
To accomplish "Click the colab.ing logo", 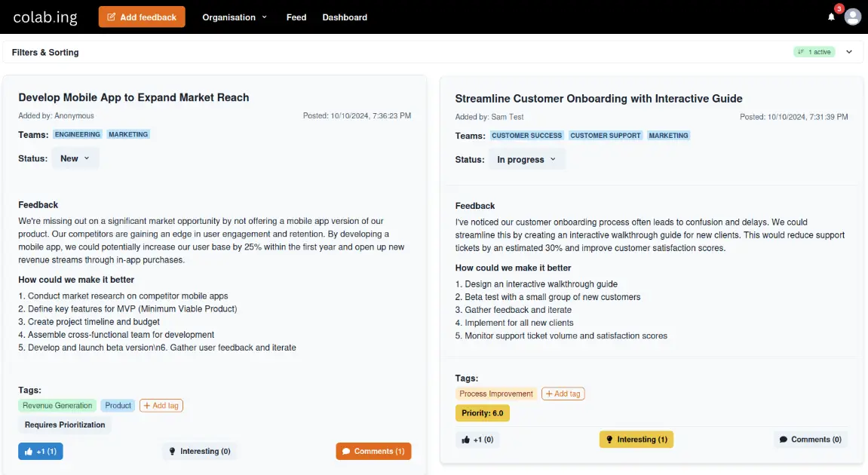I will pos(45,17).
